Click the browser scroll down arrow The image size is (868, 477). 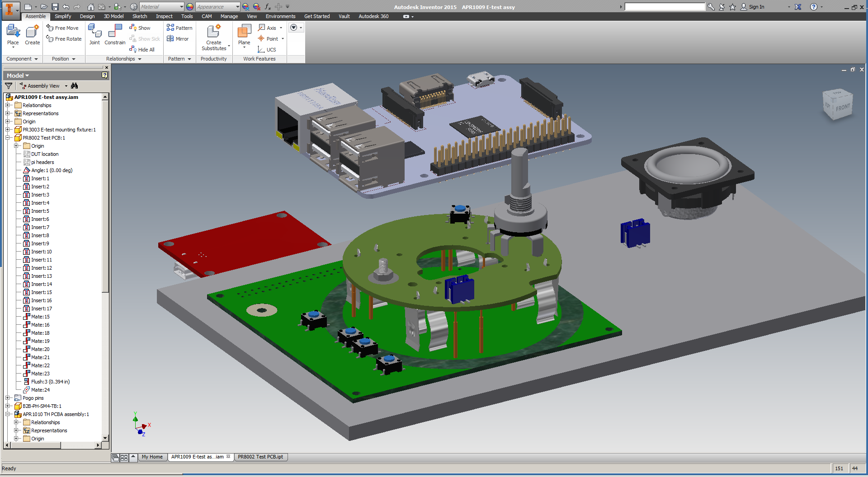pyautogui.click(x=105, y=438)
